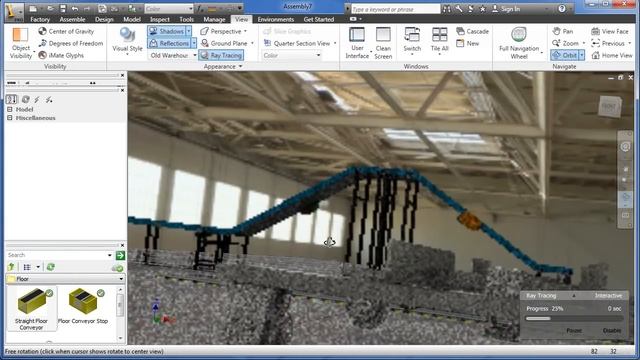Click the Redo arrow icon
Screen dimensions: 640x360
point(87,9)
